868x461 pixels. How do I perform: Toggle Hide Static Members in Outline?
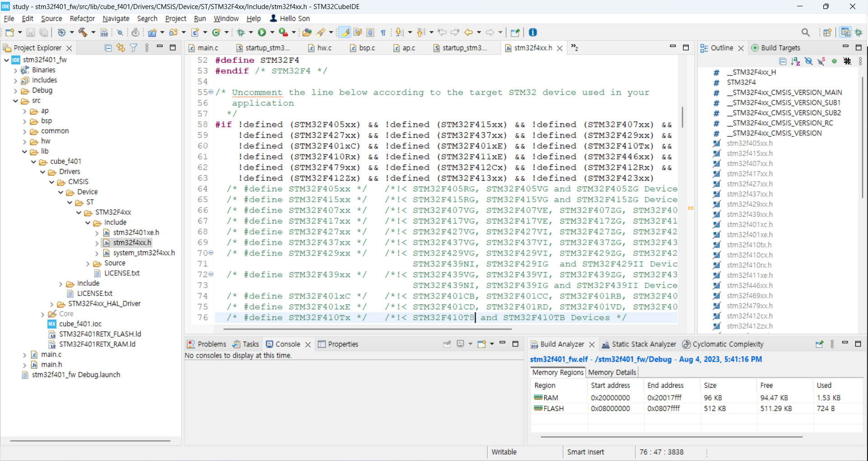click(x=821, y=61)
